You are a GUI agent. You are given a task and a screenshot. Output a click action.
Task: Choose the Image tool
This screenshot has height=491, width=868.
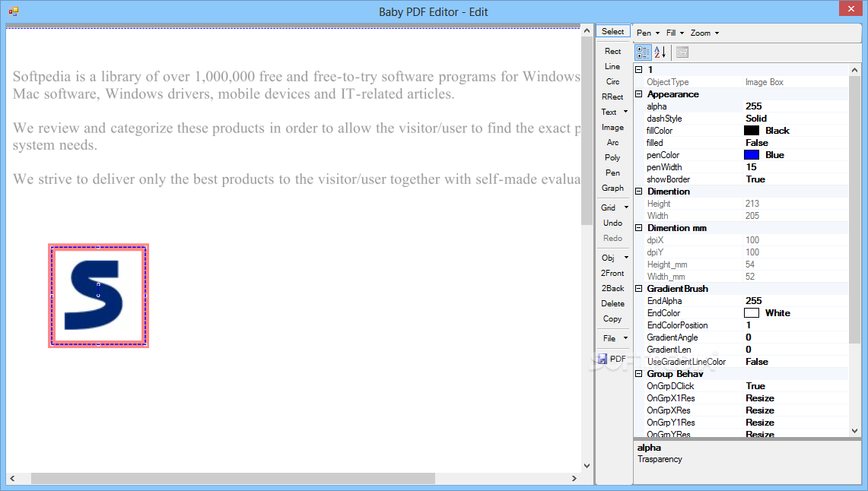point(613,127)
